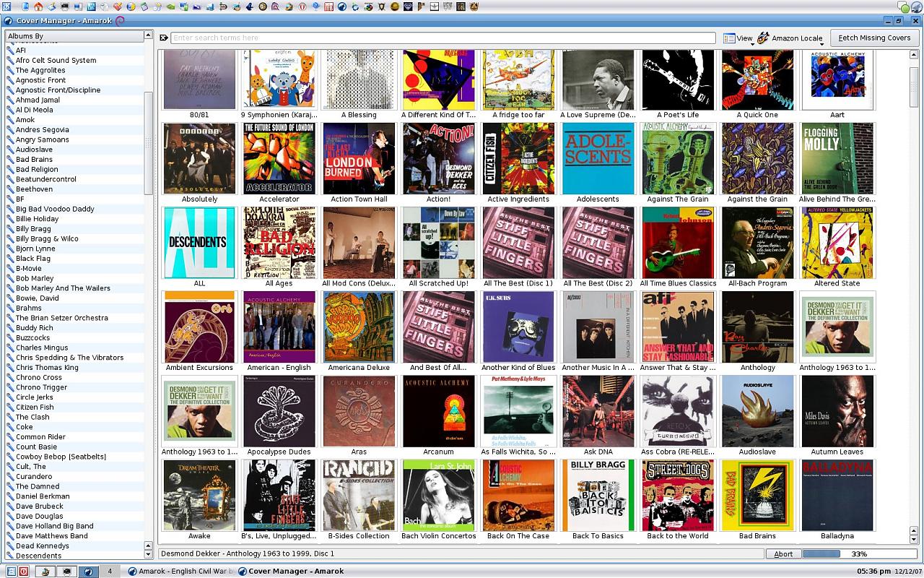Open the View options dropdown

pyautogui.click(x=738, y=38)
